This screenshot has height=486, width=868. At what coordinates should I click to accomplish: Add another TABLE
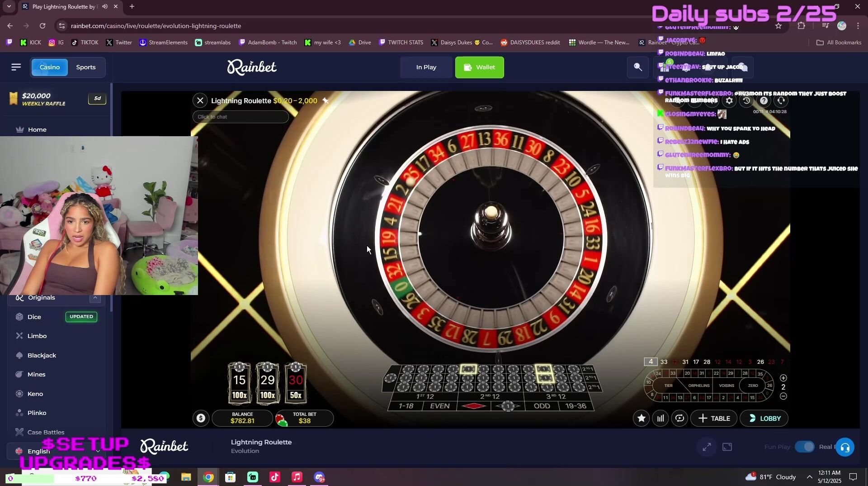pyautogui.click(x=714, y=418)
